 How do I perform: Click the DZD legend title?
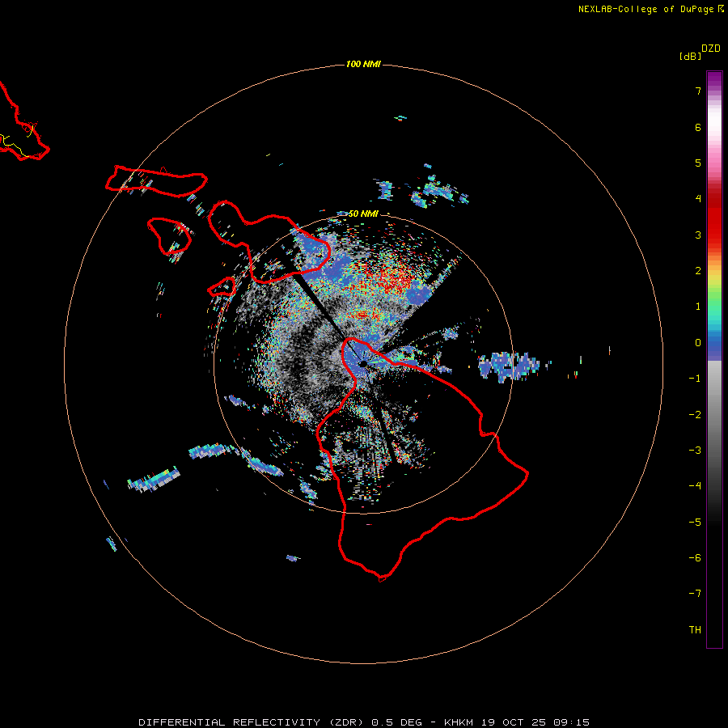[x=711, y=49]
